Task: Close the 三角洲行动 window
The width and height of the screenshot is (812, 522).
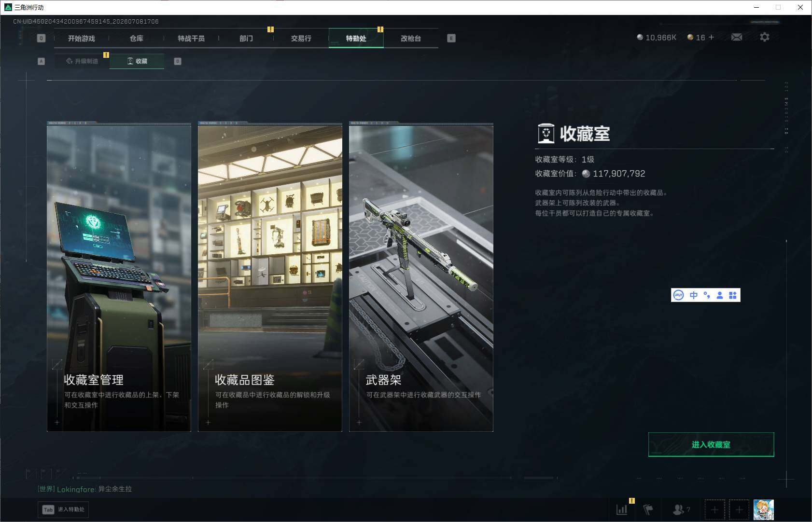Action: (x=800, y=7)
